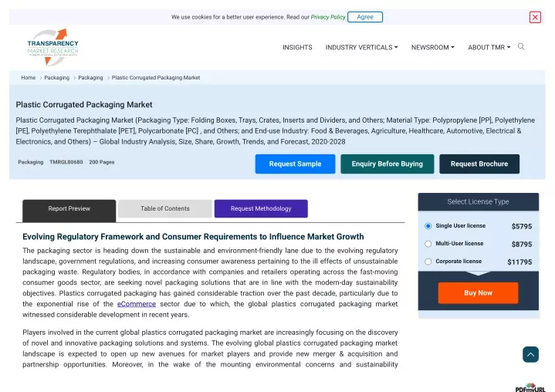This screenshot has width=555, height=392.
Task: Expand the INDUSTRY VERTICALS dropdown
Action: (x=361, y=47)
